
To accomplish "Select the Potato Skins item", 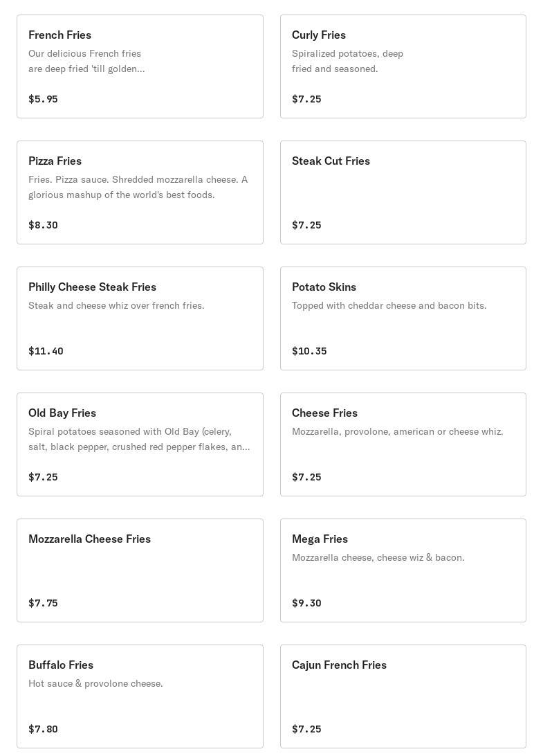I will 403,318.
